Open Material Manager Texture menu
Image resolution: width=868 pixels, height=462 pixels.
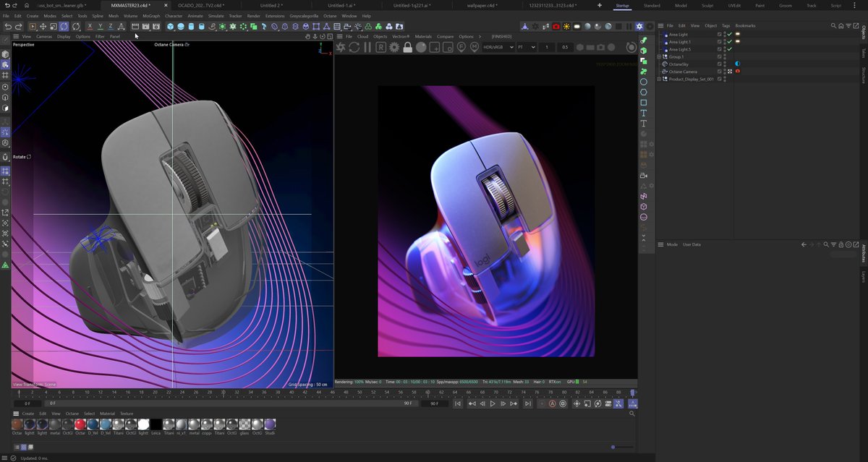127,414
